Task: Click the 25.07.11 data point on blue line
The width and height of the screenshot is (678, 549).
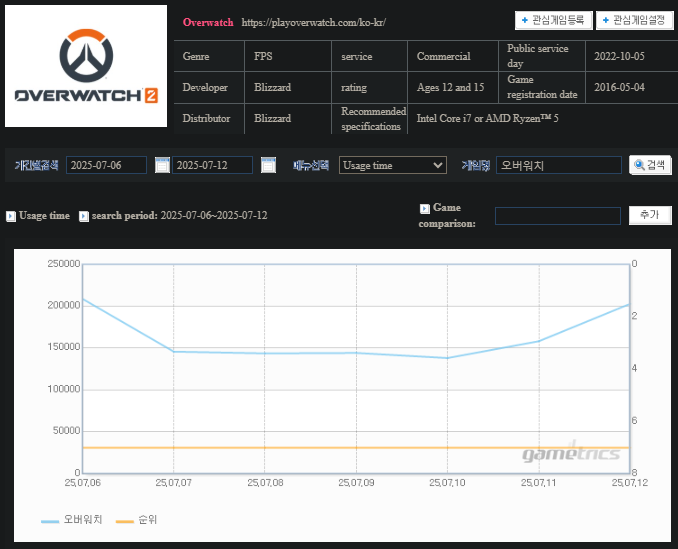Action: coord(539,341)
